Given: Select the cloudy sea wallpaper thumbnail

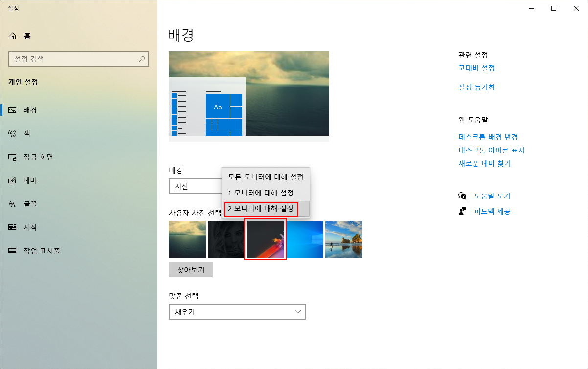Looking at the screenshot, I should (x=187, y=239).
